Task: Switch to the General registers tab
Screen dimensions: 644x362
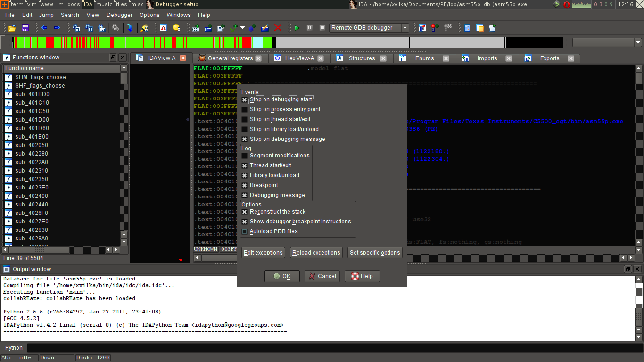Action: 230,58
